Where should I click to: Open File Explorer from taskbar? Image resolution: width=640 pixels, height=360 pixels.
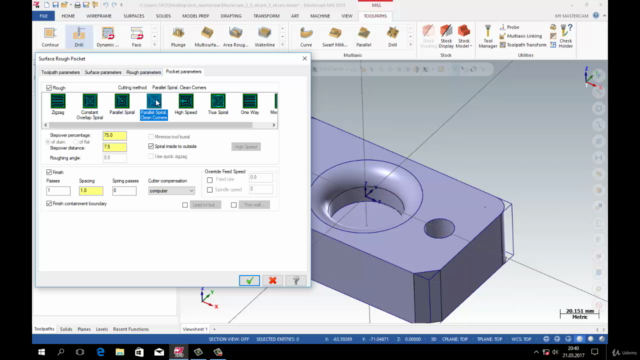point(120,352)
